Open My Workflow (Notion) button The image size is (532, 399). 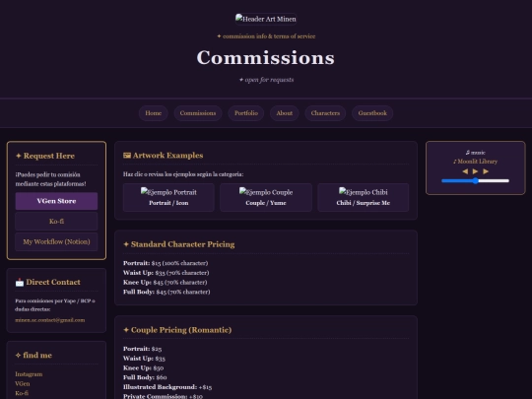(x=56, y=241)
